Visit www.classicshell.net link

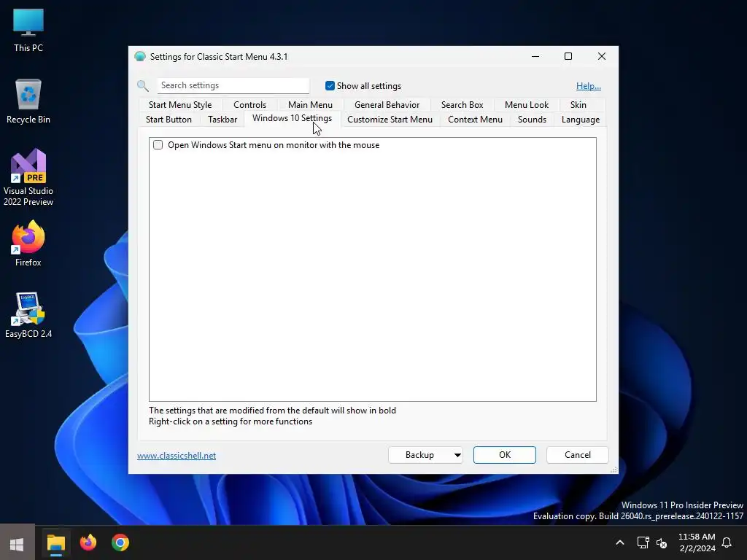(x=177, y=456)
